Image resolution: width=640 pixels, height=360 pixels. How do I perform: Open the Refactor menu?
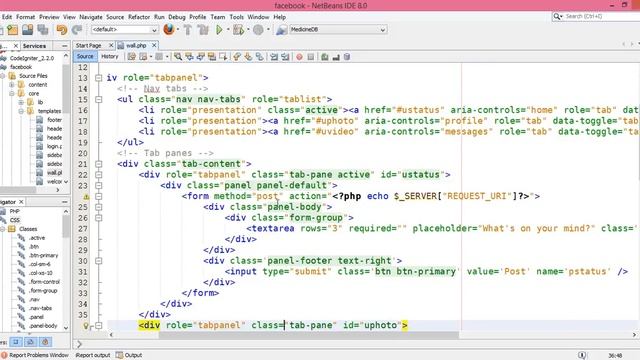click(139, 17)
